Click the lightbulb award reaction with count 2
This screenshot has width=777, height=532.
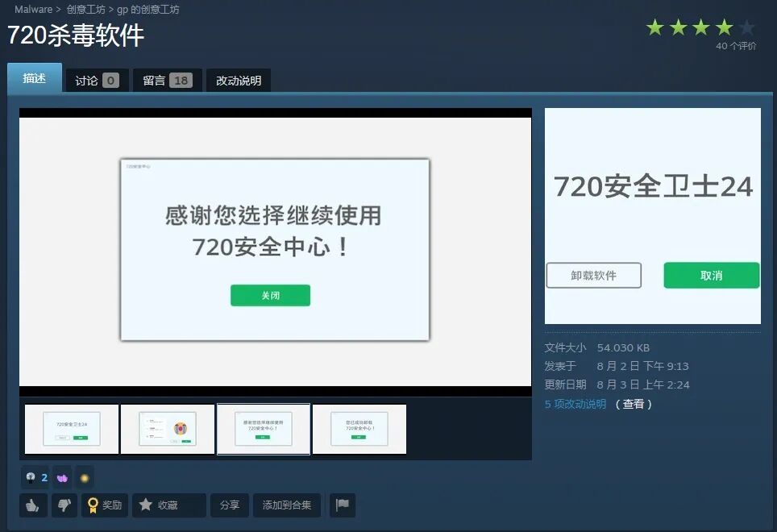click(x=36, y=477)
